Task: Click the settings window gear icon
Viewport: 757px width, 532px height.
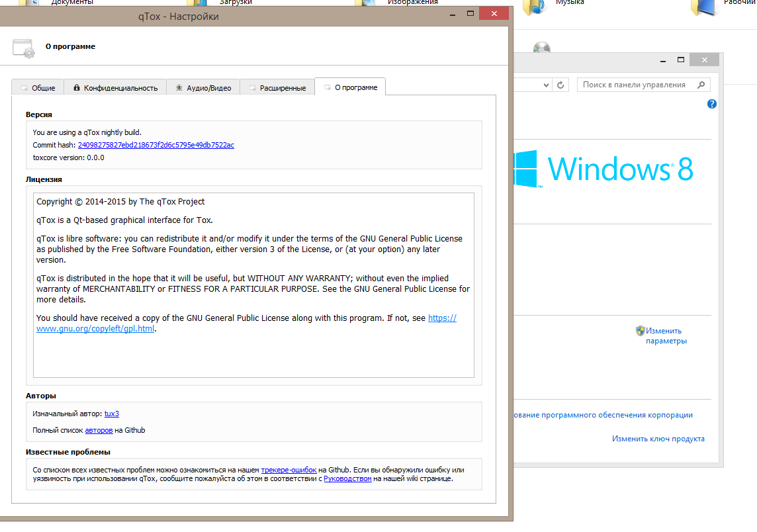Action: click(x=23, y=48)
